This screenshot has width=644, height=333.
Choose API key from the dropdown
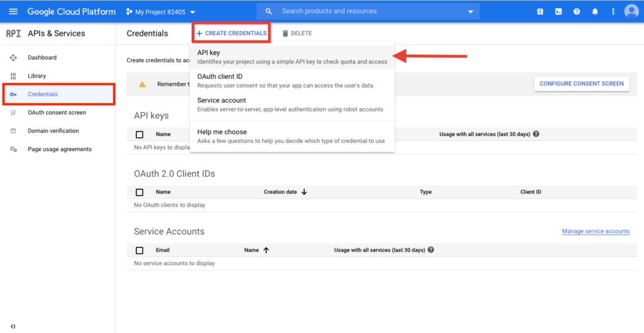pos(292,57)
